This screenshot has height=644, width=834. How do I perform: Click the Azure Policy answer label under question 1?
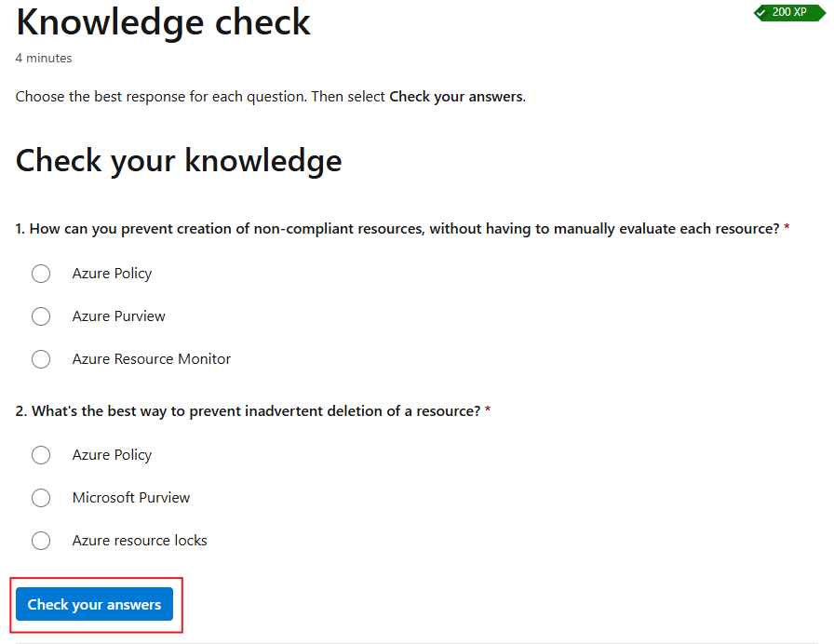tap(112, 274)
